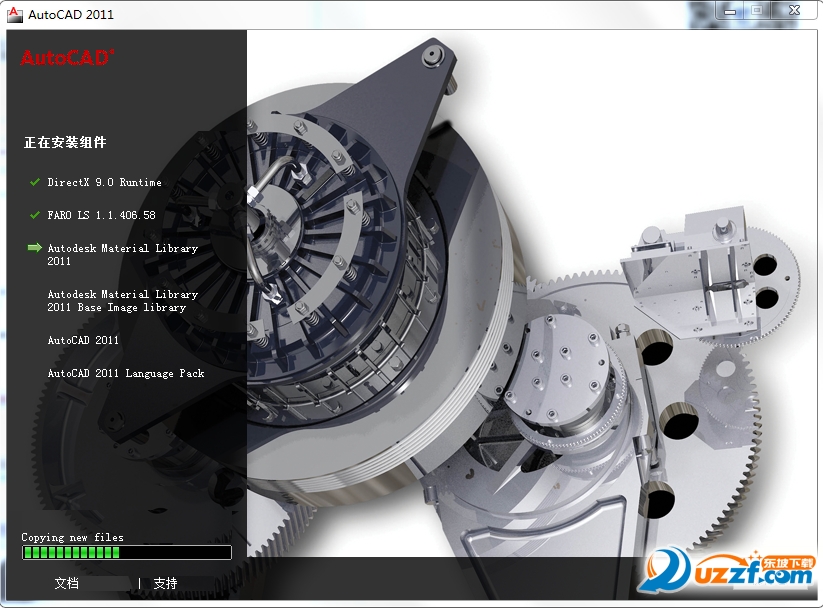Select the 'FARO LS 1.1.406.58' text
The image size is (823, 608).
pyautogui.click(x=101, y=215)
